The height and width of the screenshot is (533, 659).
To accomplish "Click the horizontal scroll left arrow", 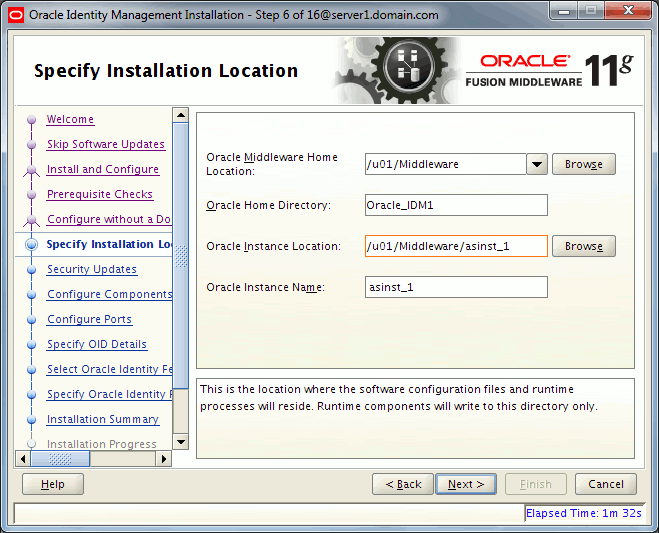I will pos(23,459).
